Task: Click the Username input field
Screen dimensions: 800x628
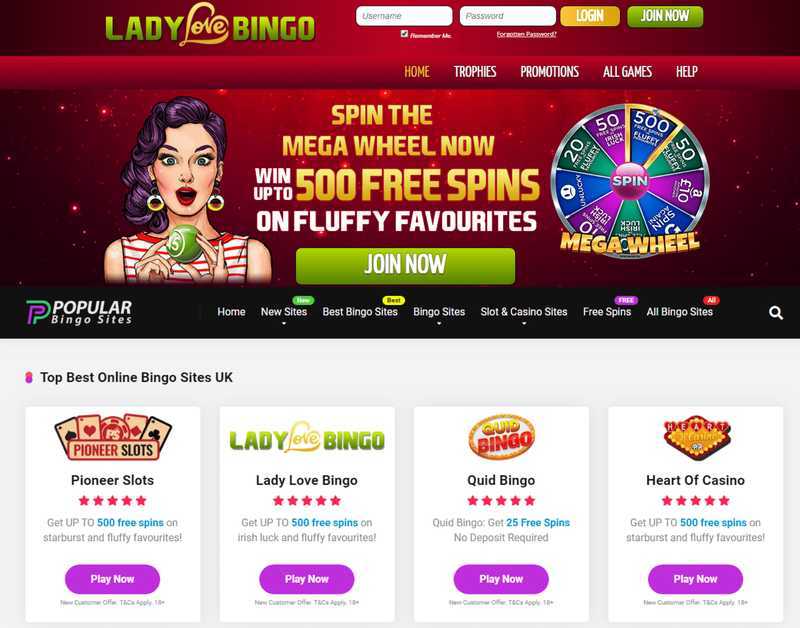Action: (x=404, y=16)
